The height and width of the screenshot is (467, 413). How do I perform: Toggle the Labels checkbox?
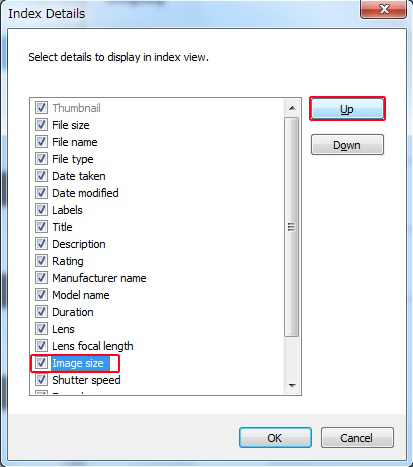pyautogui.click(x=41, y=210)
